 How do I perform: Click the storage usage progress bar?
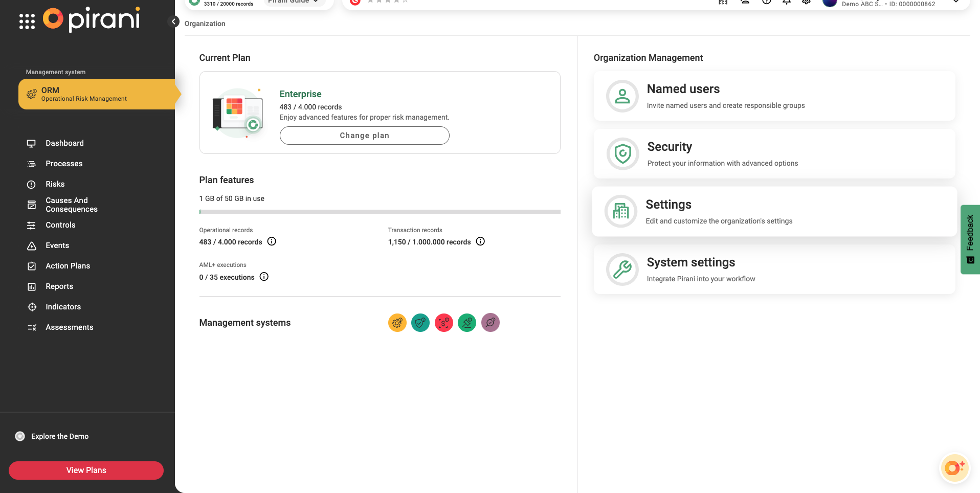[380, 212]
